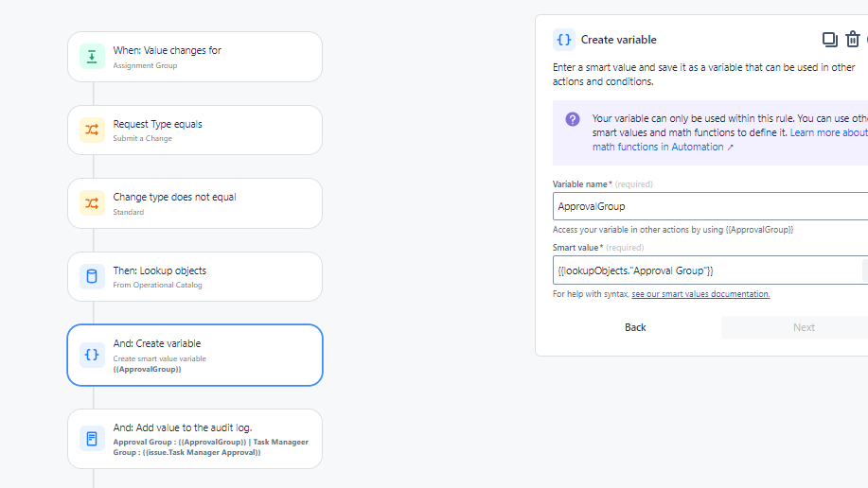The image size is (868, 488).
Task: Open 'see our smart values documentation' link
Action: tap(700, 294)
